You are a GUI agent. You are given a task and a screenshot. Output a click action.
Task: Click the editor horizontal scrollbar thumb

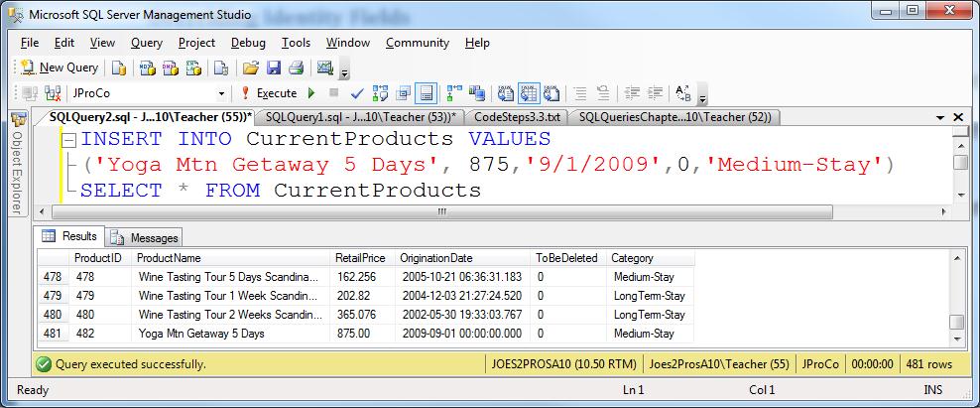click(x=441, y=212)
